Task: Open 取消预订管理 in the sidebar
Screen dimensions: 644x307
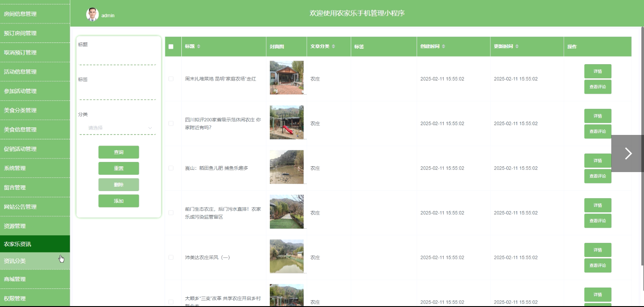Action: click(35, 52)
